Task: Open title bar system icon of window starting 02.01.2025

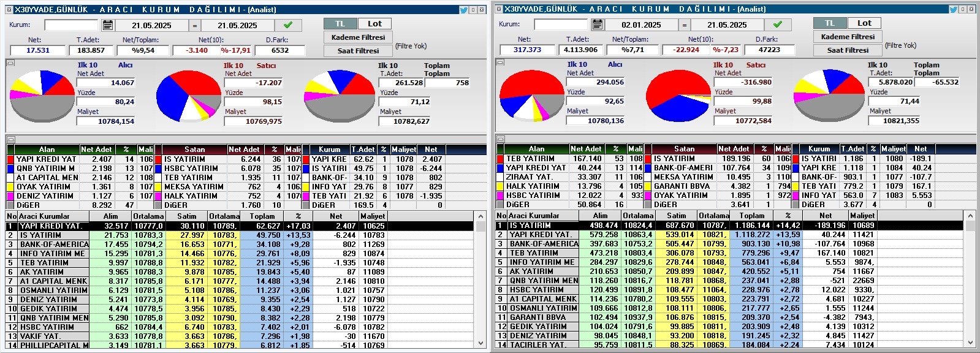Action: pyautogui.click(x=499, y=9)
